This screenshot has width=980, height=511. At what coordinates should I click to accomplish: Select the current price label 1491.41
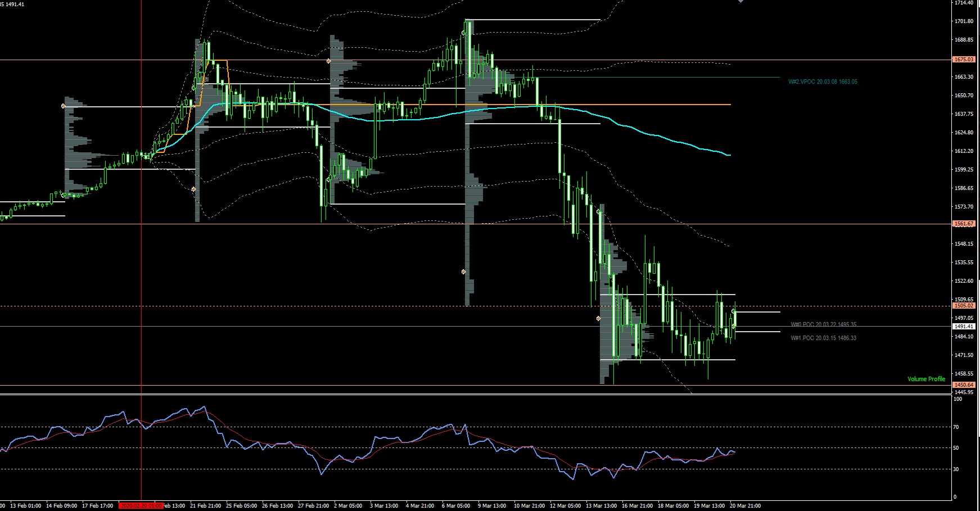click(x=963, y=326)
